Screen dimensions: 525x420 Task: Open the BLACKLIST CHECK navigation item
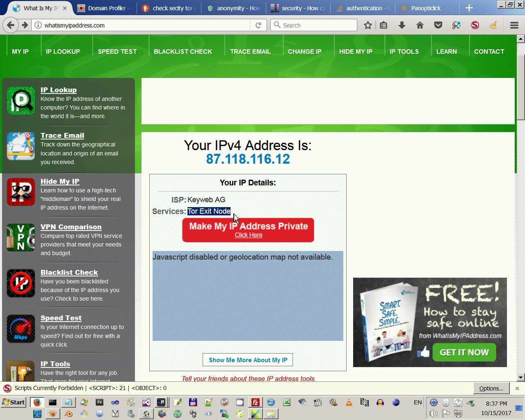pyautogui.click(x=183, y=52)
